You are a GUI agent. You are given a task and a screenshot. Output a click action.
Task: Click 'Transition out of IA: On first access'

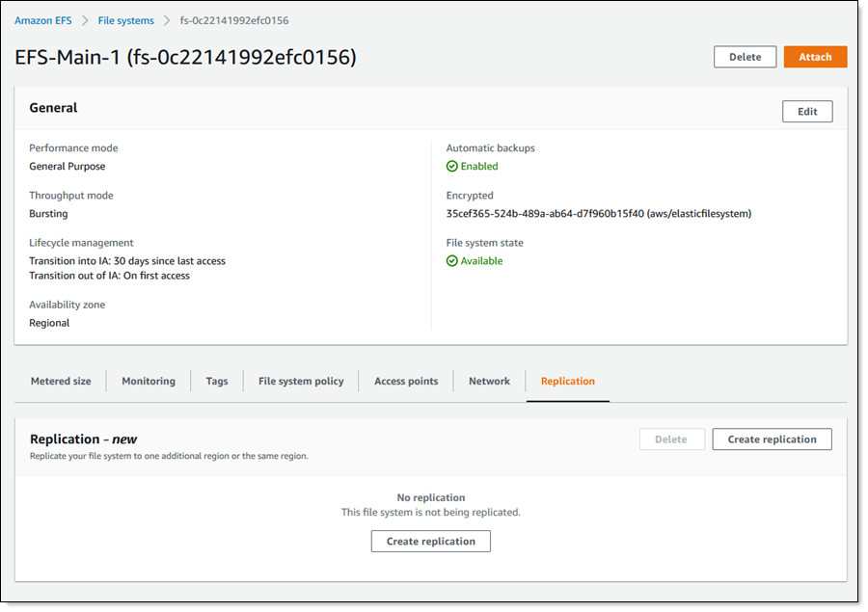110,276
